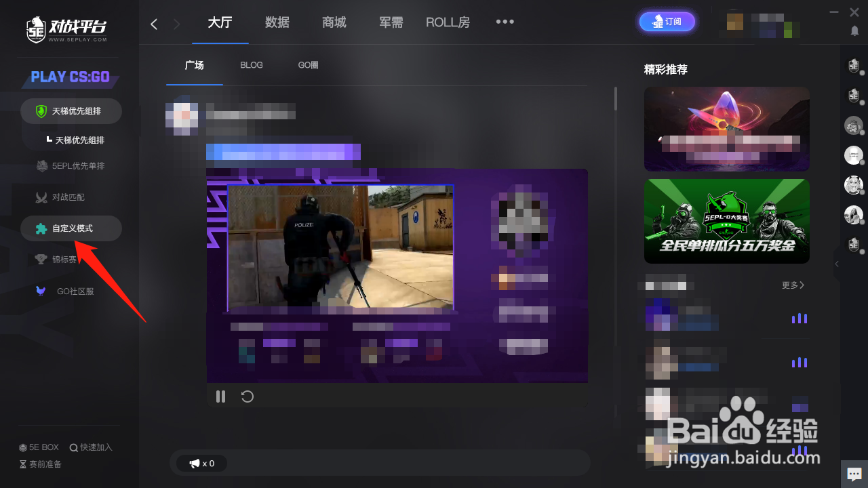Click the first ranking bar chart icon

point(800,318)
